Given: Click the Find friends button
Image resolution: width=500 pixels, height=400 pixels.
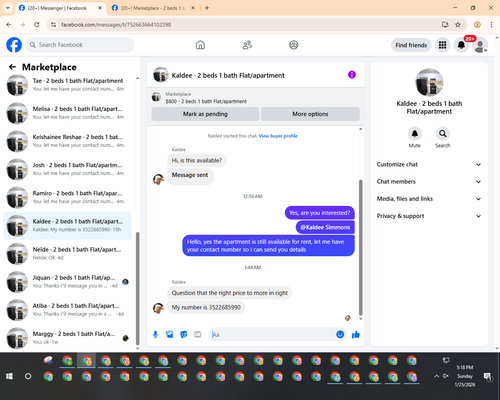Looking at the screenshot, I should 411,45.
